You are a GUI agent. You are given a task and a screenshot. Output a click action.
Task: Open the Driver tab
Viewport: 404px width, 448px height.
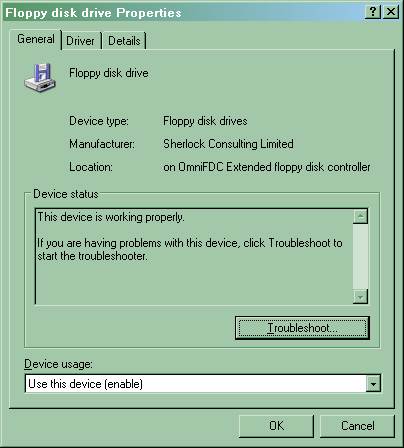point(80,41)
